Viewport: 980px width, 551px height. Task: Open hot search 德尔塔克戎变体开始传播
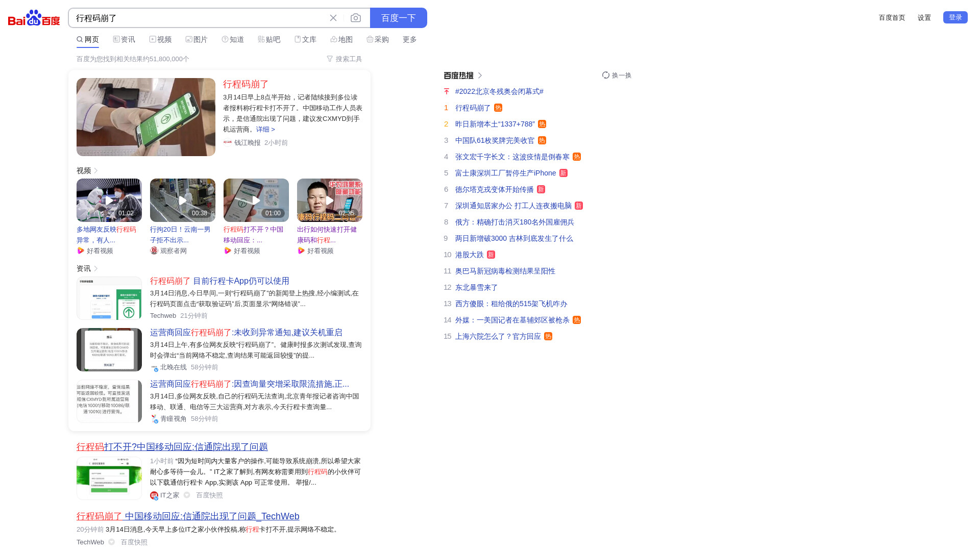494,189
